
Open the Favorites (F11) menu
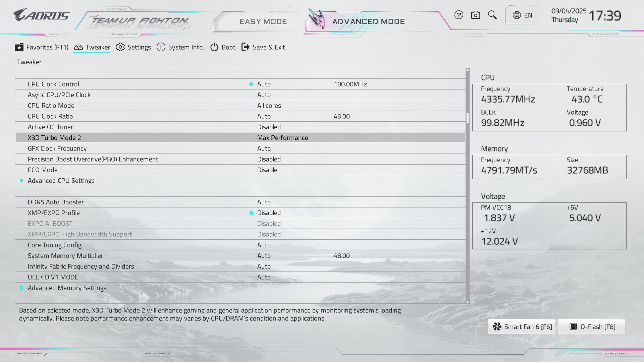coord(42,47)
